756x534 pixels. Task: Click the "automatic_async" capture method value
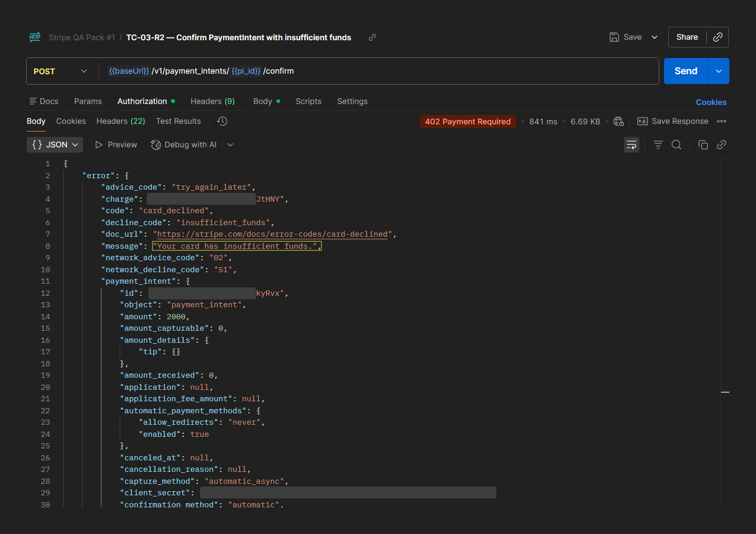(x=245, y=481)
